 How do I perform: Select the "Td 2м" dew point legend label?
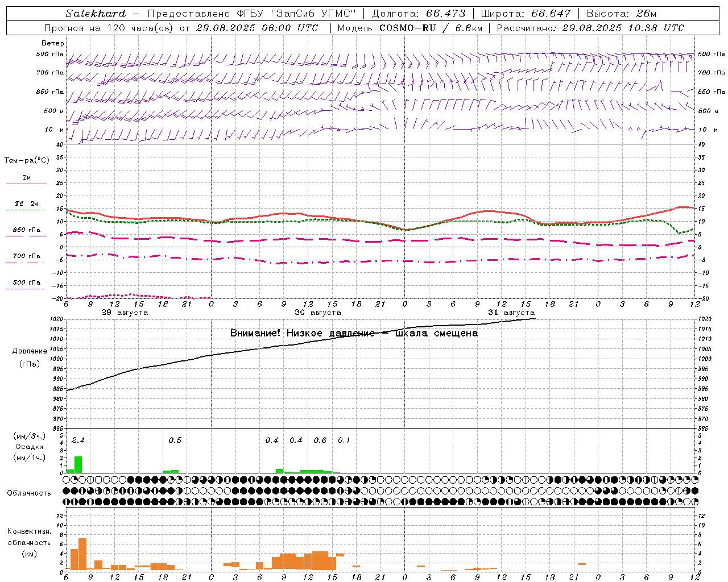(26, 203)
